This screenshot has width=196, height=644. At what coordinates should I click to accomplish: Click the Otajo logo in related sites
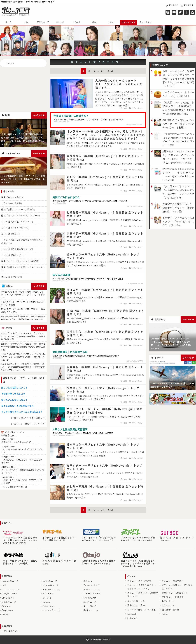click(91, 555)
